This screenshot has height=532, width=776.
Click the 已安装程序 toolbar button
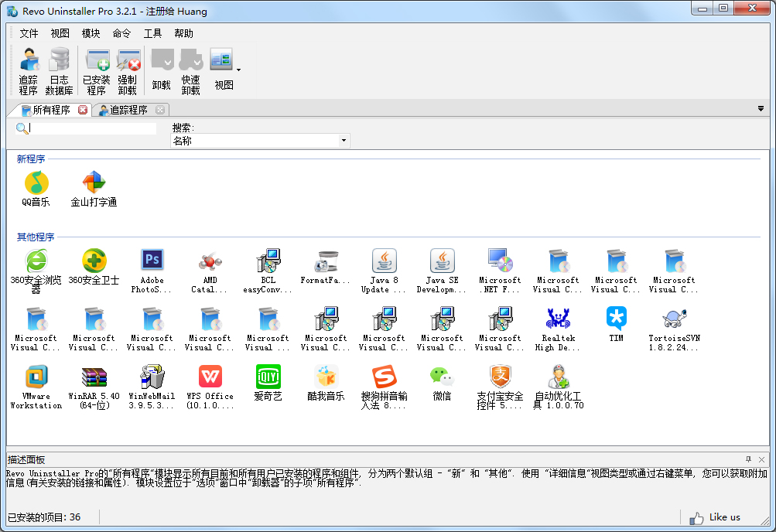pyautogui.click(x=97, y=70)
